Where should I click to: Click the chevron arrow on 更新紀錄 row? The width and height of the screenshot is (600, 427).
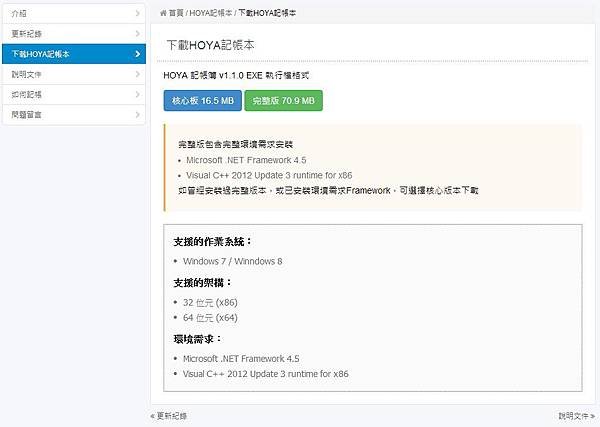point(138,34)
